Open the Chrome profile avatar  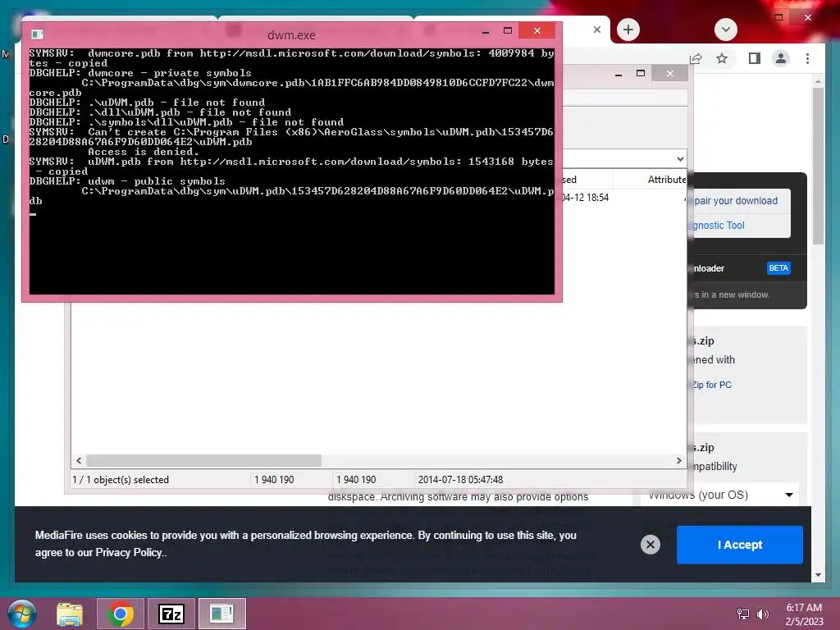(x=781, y=58)
